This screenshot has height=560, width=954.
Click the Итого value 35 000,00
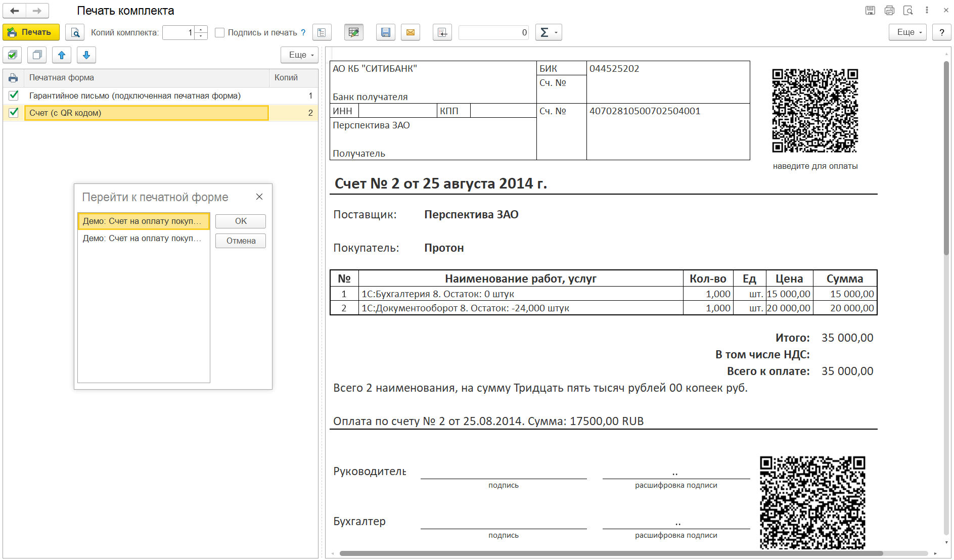click(847, 338)
